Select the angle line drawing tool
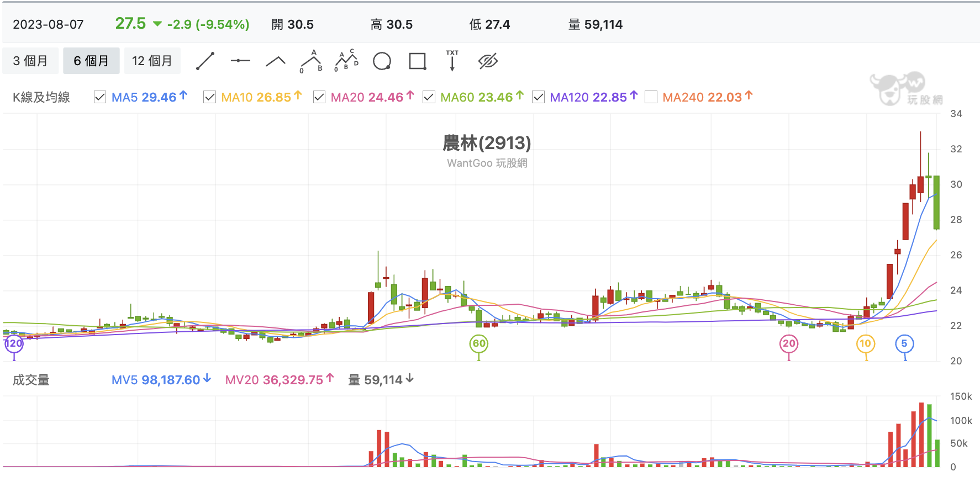The image size is (980, 477). [x=276, y=61]
